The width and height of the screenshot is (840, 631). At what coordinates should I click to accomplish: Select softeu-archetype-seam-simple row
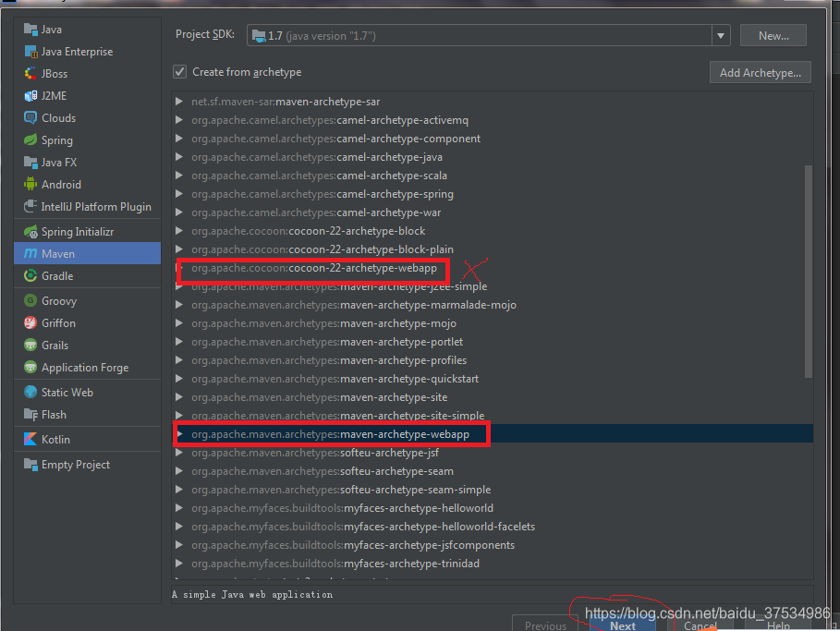[x=493, y=490]
